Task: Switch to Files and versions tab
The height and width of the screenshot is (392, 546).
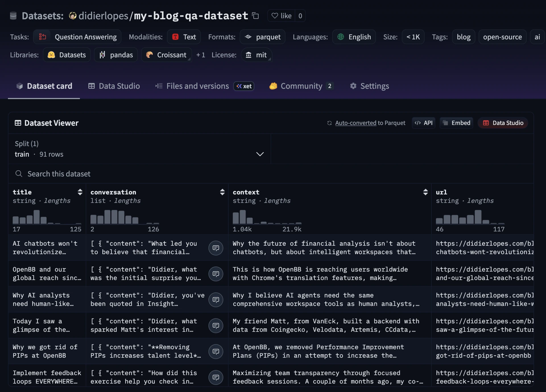Action: [197, 86]
